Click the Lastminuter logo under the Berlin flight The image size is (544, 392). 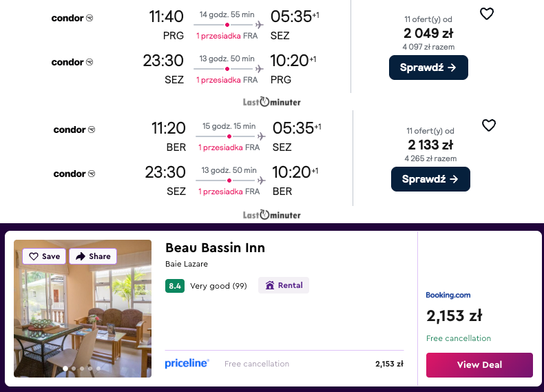pos(271,215)
